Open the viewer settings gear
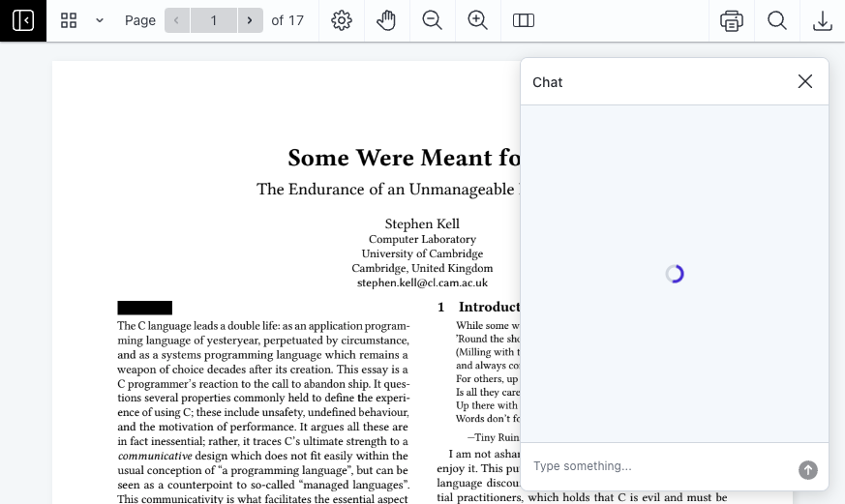 point(342,20)
